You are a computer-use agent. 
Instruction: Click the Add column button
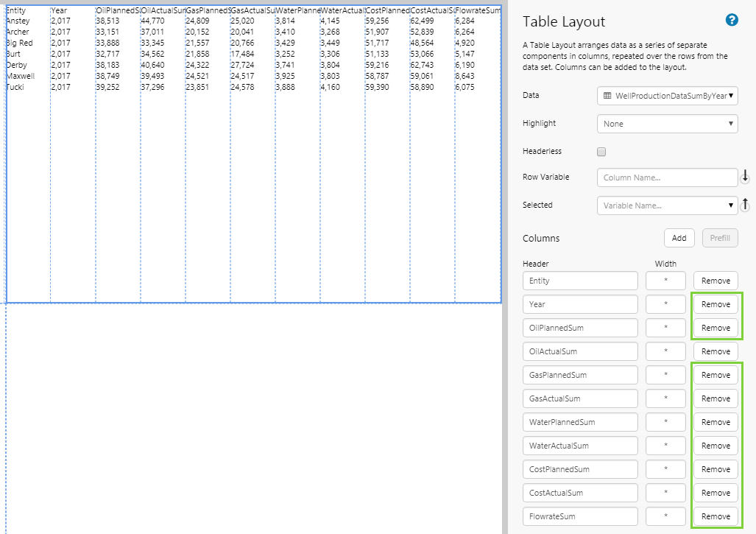click(679, 238)
